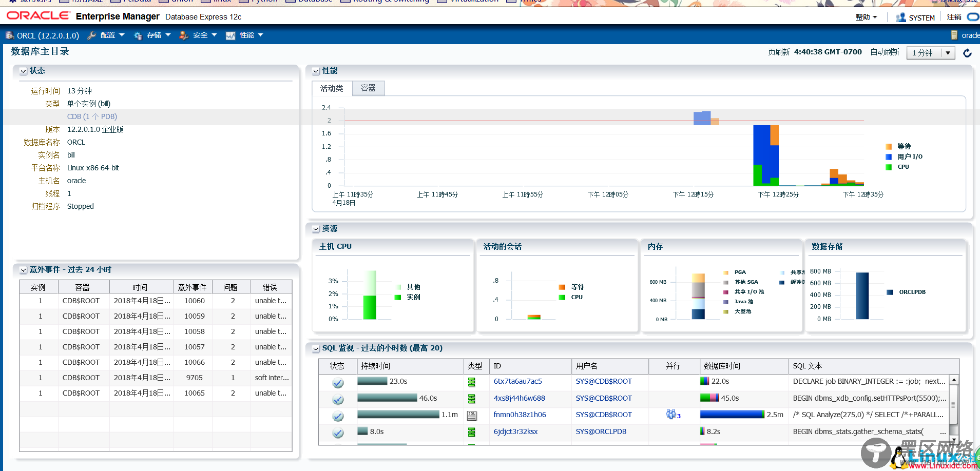Click the SYSTEM user icon
The image size is (980, 471).
(900, 17)
